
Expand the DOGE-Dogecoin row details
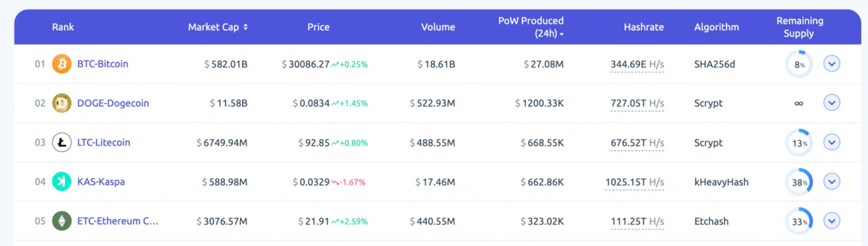832,103
